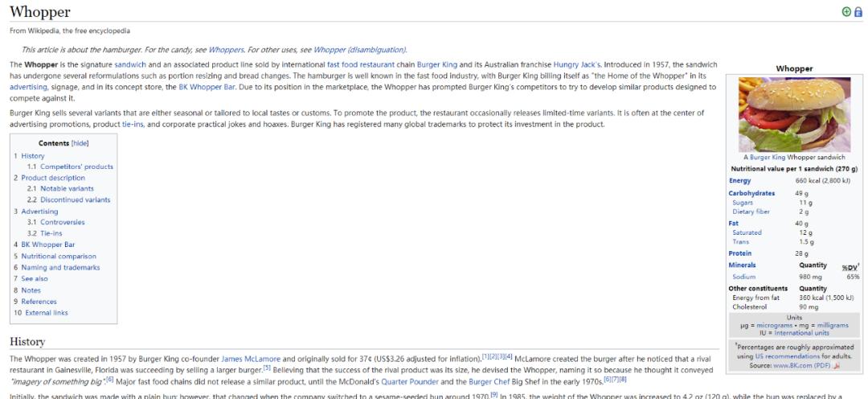Click the Whopper page title heading

click(40, 11)
